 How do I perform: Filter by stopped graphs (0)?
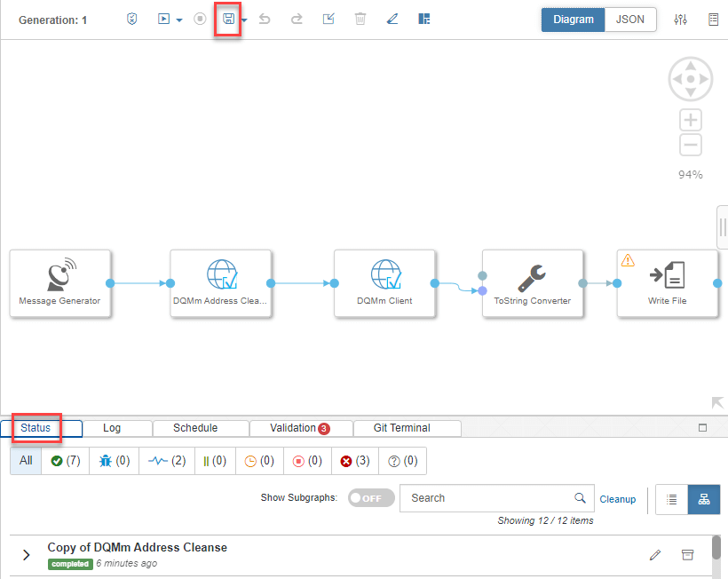(x=307, y=461)
